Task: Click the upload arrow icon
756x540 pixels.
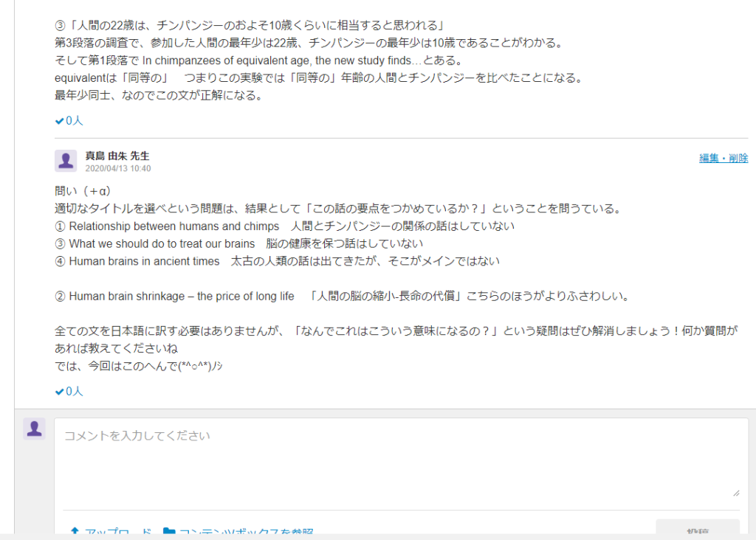Action: pyautogui.click(x=74, y=532)
